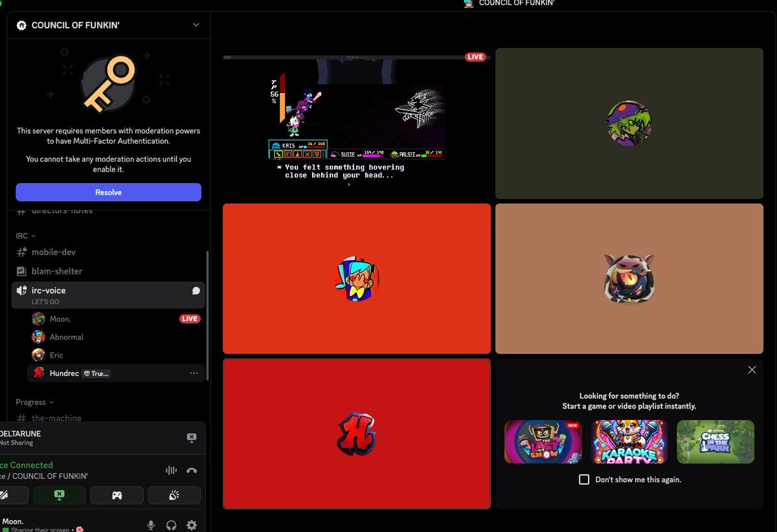777x532 pixels.
Task: Open the voice noise suppression waveform icon
Action: (x=172, y=471)
